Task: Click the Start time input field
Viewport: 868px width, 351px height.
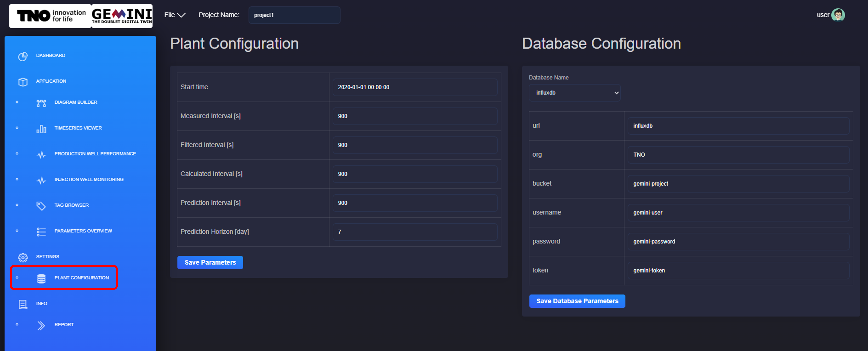Action: 414,87
